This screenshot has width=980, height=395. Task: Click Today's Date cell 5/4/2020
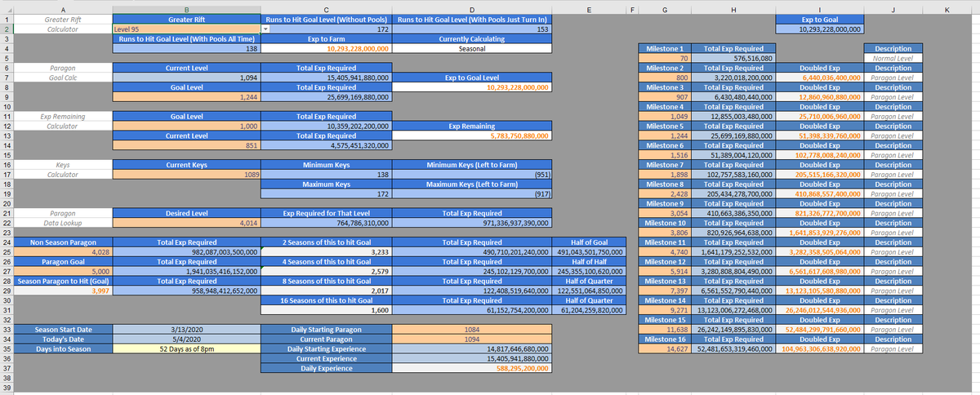click(x=185, y=339)
